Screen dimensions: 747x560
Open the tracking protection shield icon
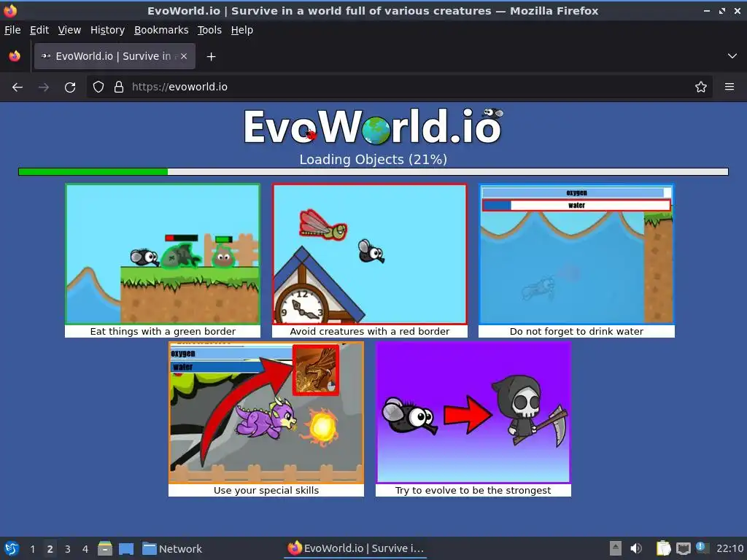(98, 87)
